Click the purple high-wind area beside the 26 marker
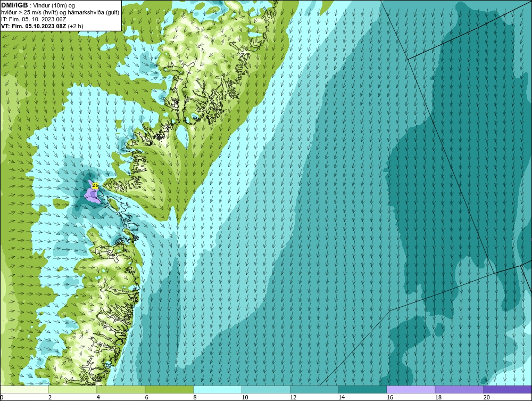Image resolution: width=532 pixels, height=401 pixels. point(92,195)
